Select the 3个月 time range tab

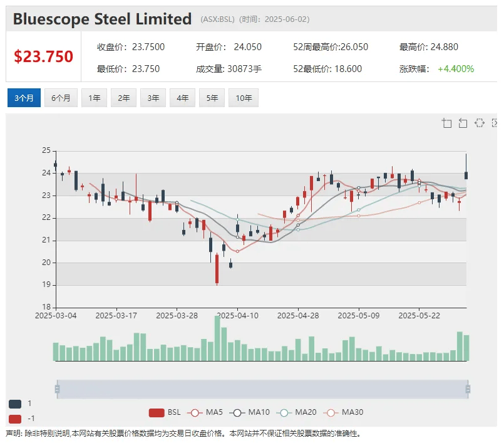click(x=24, y=98)
